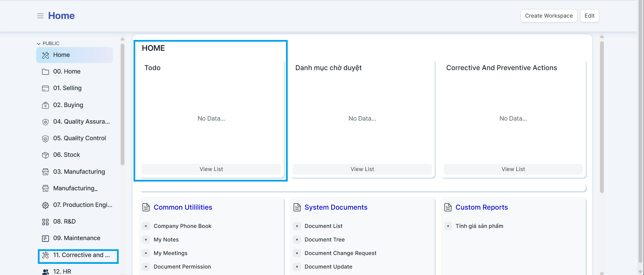Screen dimensions: 644x275
Task: Click the Common Utilities document icon
Action: point(146,207)
